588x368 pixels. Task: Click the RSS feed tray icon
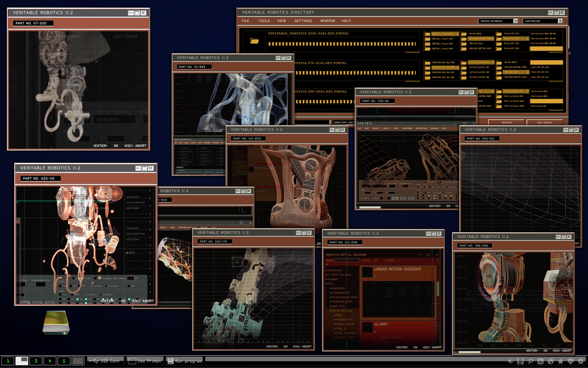[541, 361]
